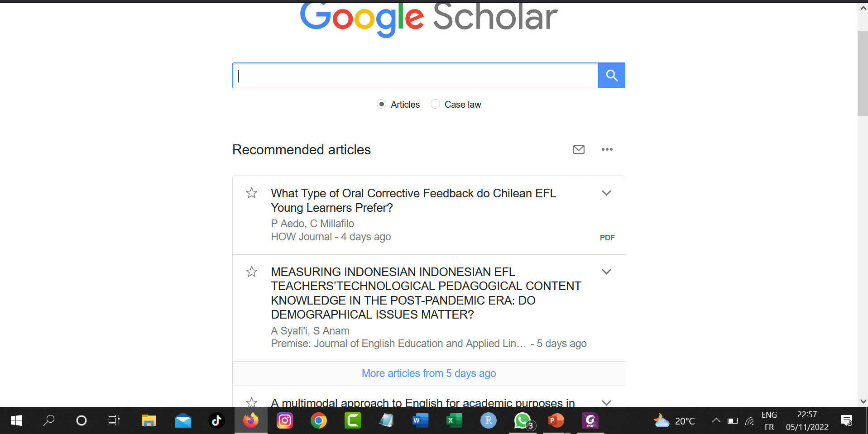Expand the multimodal approach article chevron
The height and width of the screenshot is (434, 868).
(606, 402)
